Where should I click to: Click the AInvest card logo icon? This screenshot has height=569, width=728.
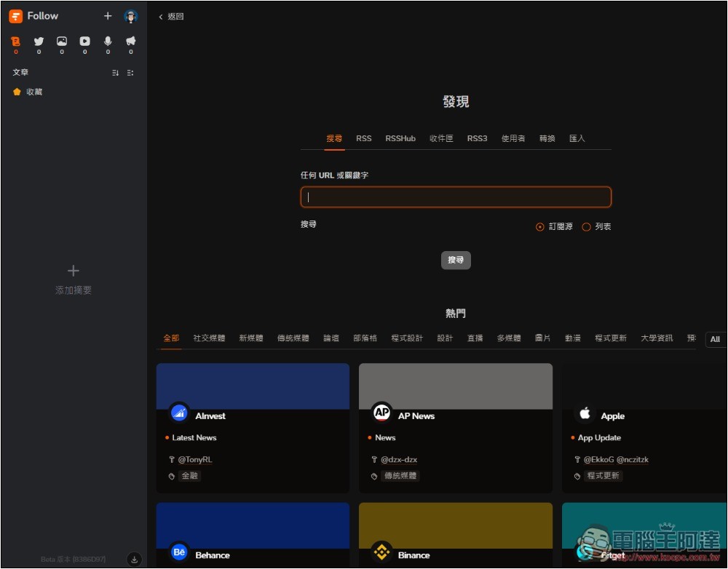point(179,413)
